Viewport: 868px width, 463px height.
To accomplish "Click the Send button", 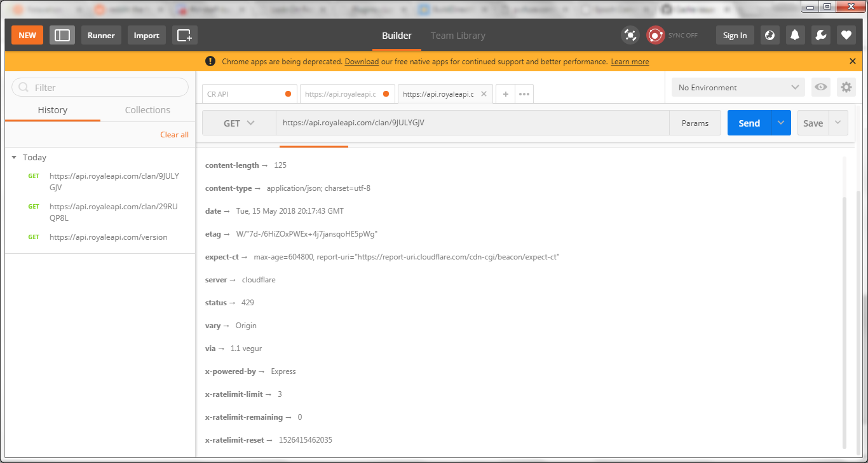I will coord(749,123).
